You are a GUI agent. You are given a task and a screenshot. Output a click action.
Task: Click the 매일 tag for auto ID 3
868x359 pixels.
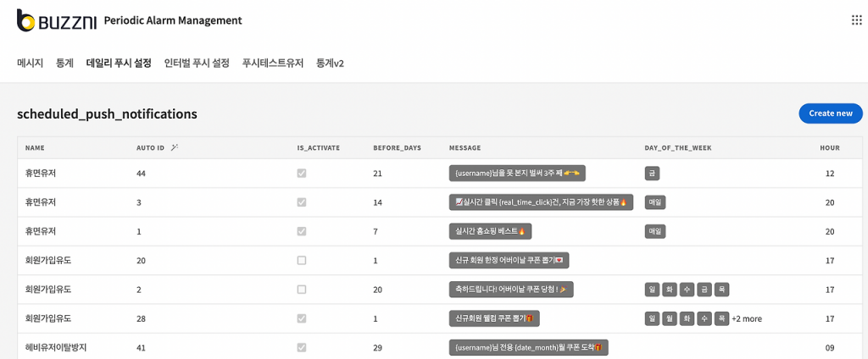(655, 202)
